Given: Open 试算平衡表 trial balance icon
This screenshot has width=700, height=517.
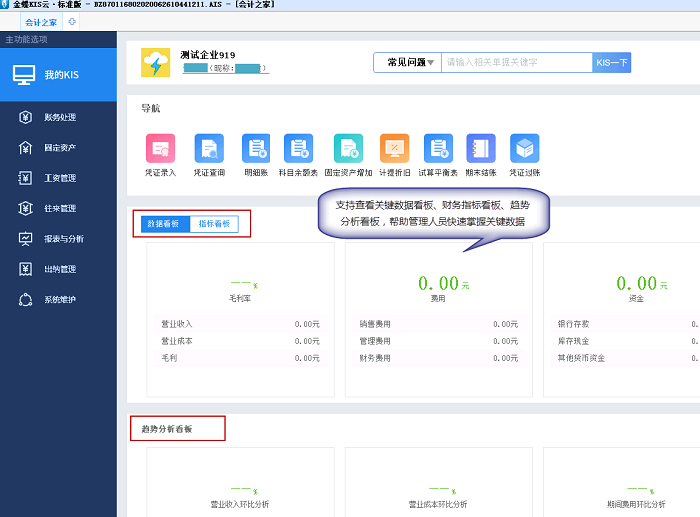Looking at the screenshot, I should click(438, 149).
